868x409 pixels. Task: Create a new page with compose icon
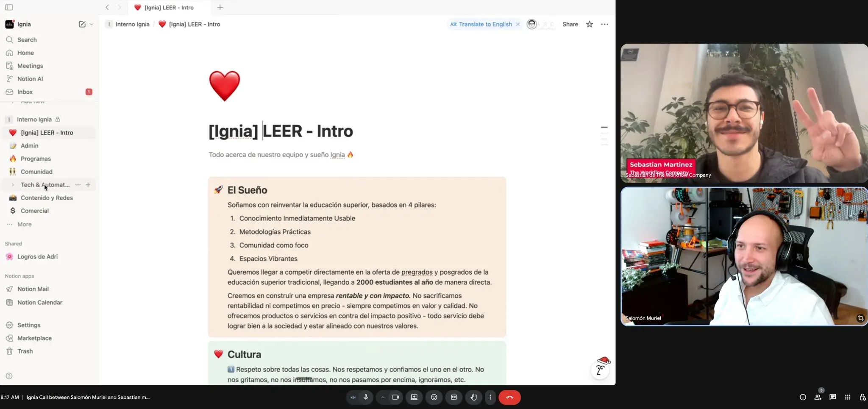[82, 24]
